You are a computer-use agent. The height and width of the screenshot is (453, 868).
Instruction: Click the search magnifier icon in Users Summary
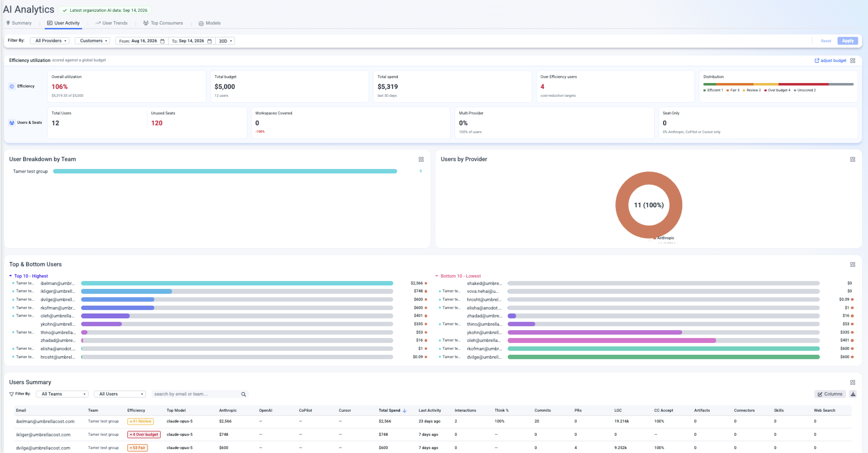pyautogui.click(x=243, y=394)
